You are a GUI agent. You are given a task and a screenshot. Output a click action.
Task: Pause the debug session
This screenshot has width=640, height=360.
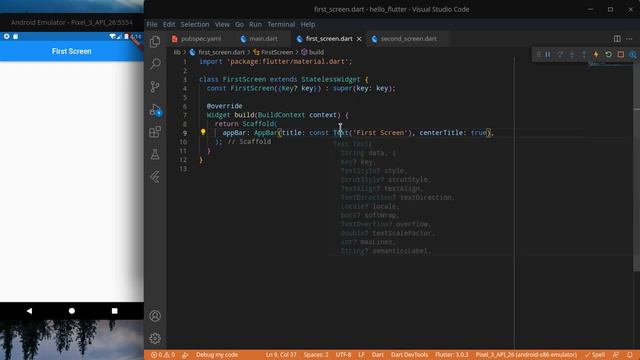click(548, 54)
